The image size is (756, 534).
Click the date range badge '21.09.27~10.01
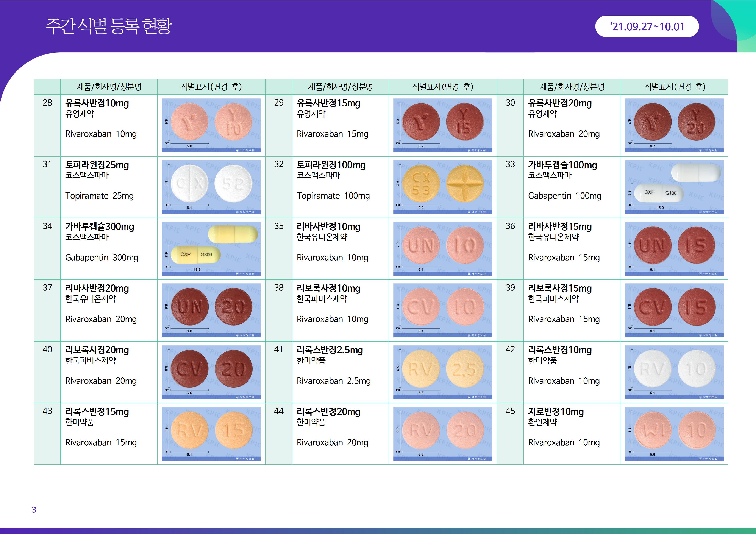tap(647, 26)
